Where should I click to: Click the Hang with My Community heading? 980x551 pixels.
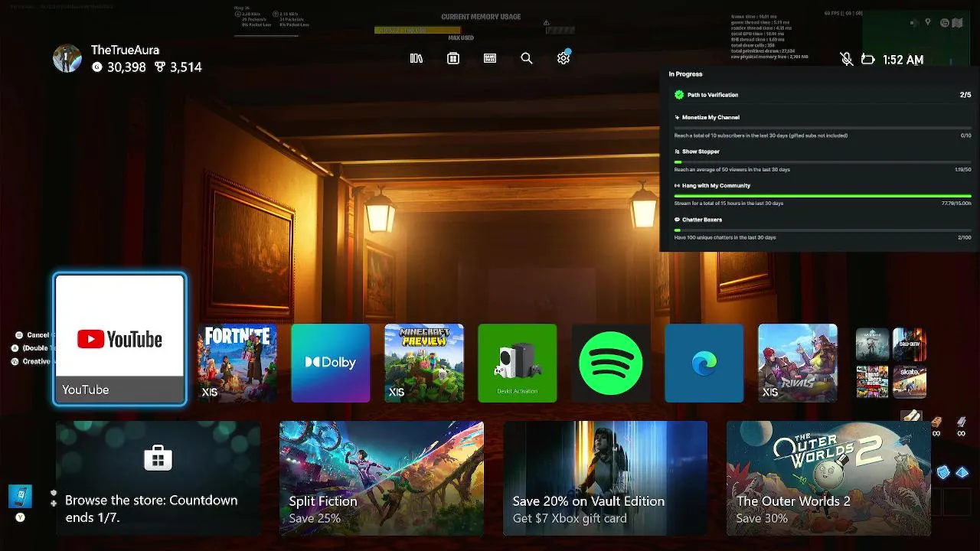click(716, 186)
